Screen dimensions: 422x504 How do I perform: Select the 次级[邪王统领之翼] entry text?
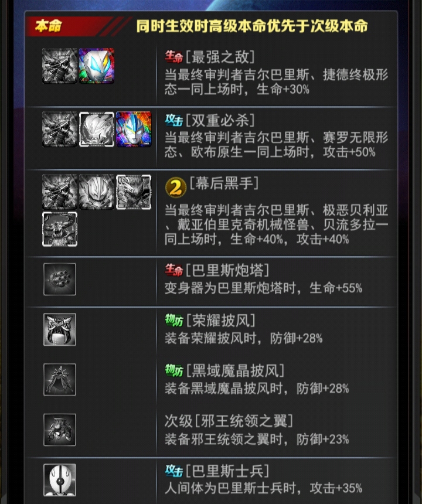(229, 421)
